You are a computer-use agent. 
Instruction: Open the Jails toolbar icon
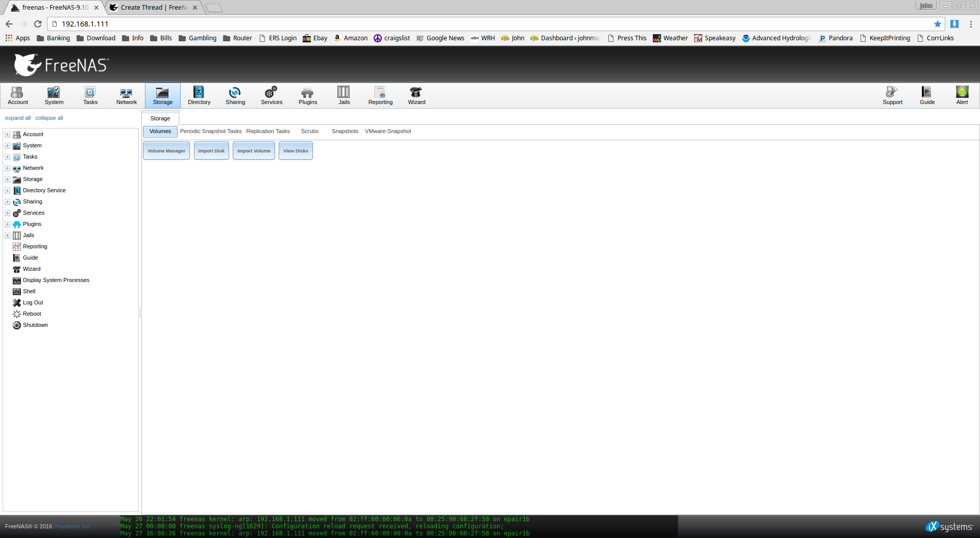click(x=344, y=95)
